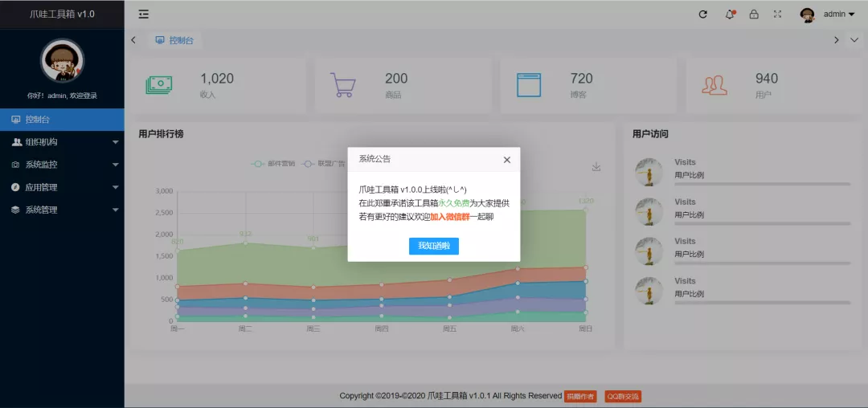Collapse the sidebar with the hamburger icon

click(144, 14)
